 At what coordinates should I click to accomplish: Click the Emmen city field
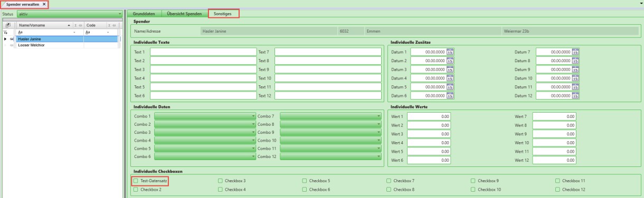click(432, 32)
